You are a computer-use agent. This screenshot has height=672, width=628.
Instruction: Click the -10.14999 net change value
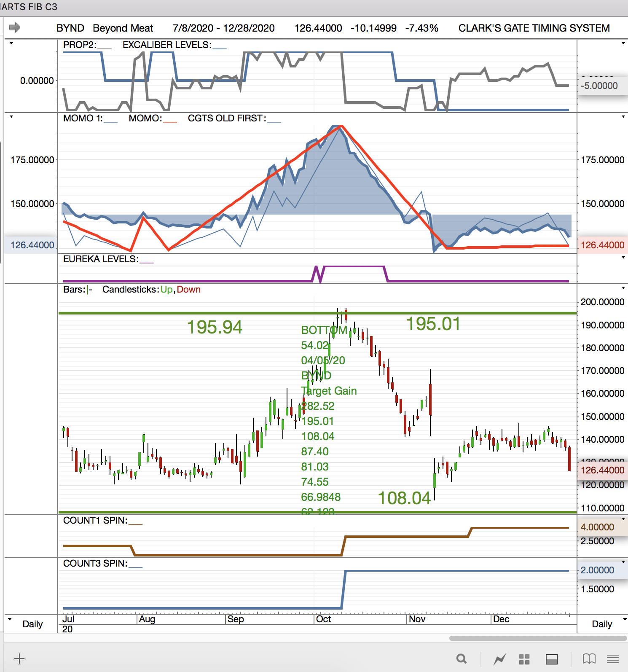(374, 28)
